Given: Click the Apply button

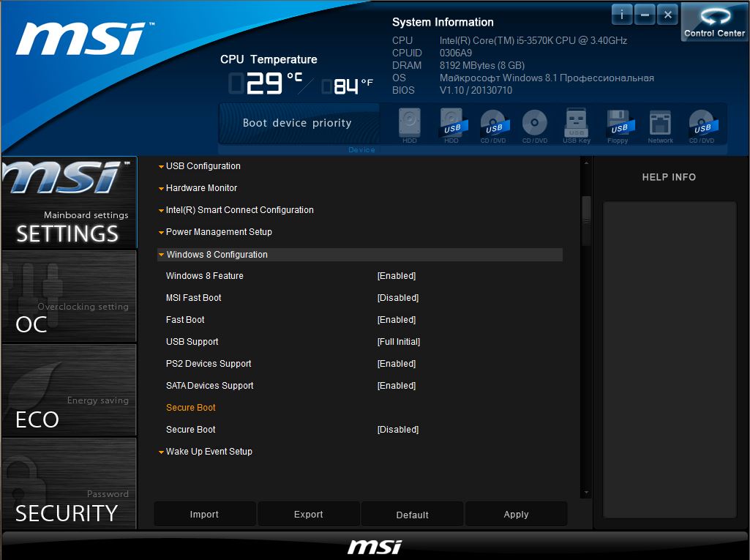Looking at the screenshot, I should point(516,515).
